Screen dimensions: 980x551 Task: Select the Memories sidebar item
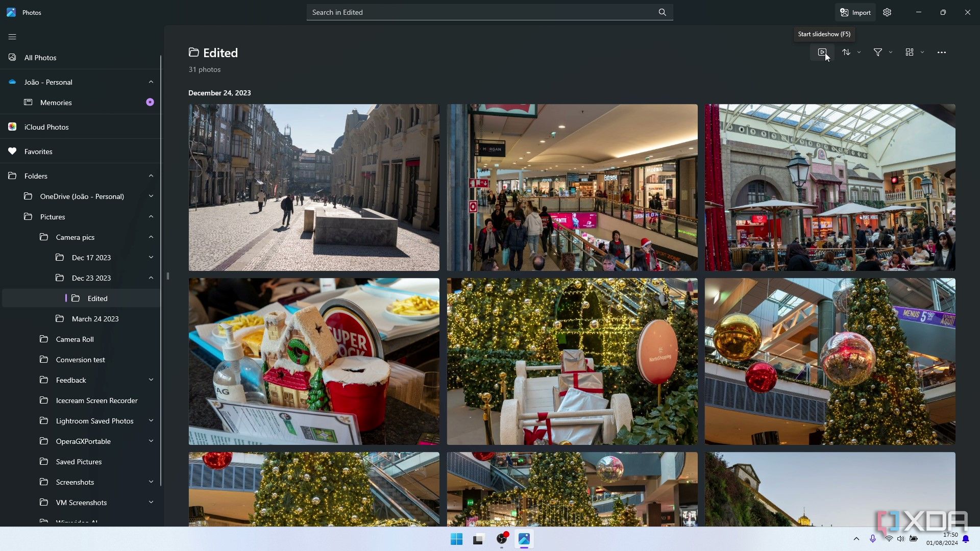point(56,102)
